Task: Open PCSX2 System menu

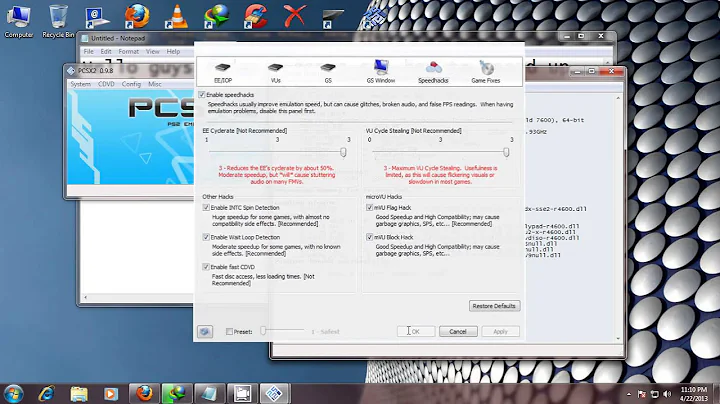Action: [80, 84]
